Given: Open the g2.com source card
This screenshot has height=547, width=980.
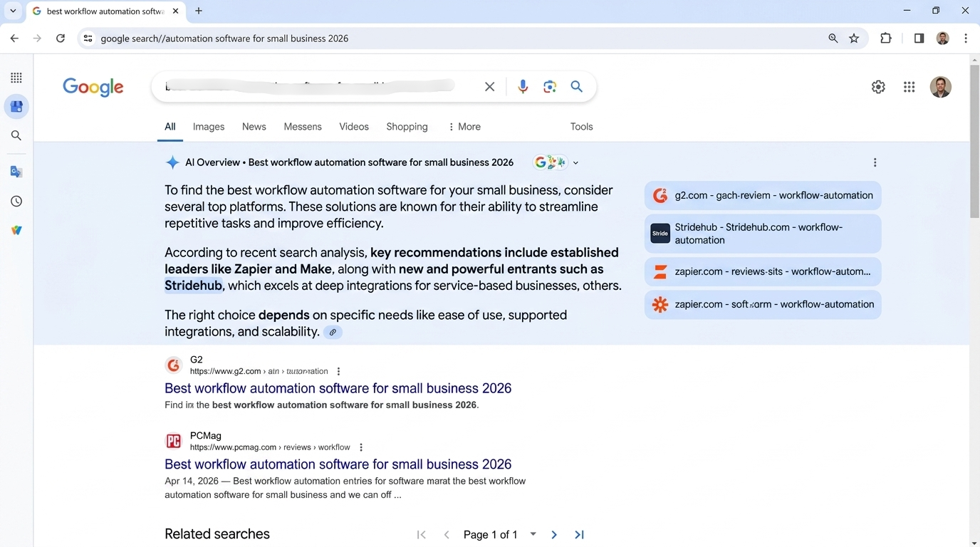Looking at the screenshot, I should pyautogui.click(x=763, y=195).
